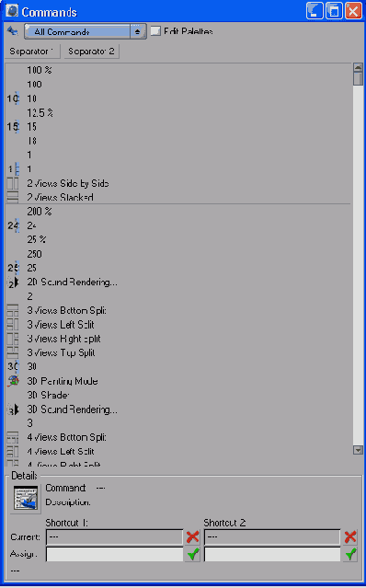The image size is (366, 588).
Task: Click the 3D Sound Rendering icon
Action: (13, 409)
